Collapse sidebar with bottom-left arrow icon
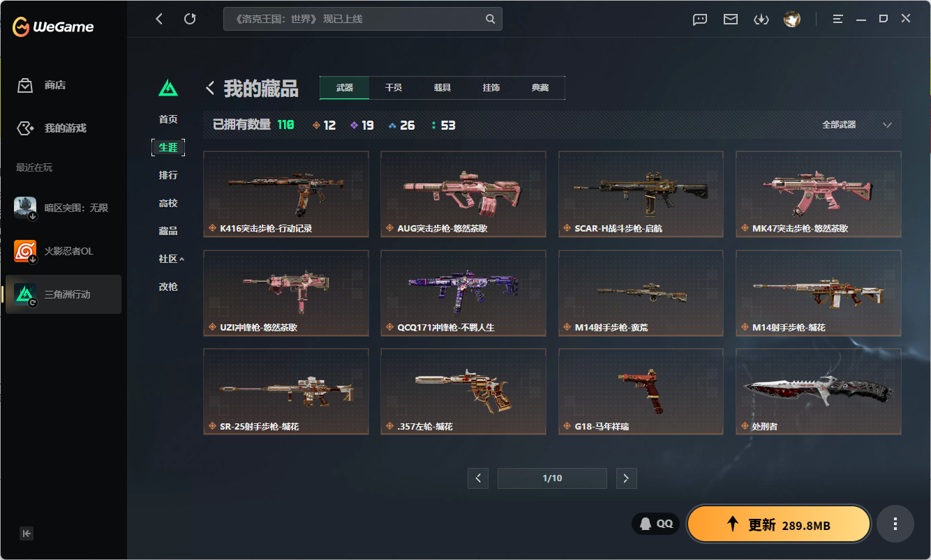Viewport: 931px width, 560px height. click(x=27, y=533)
